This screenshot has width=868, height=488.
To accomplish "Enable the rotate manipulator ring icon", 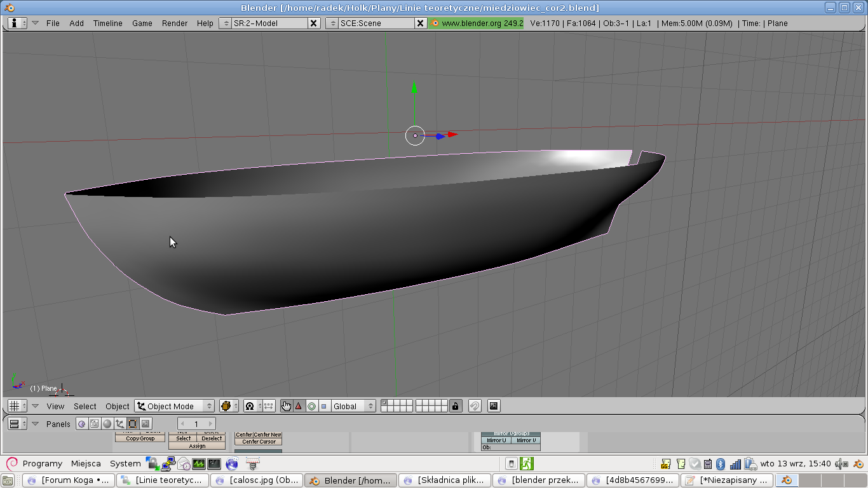I will (x=311, y=406).
